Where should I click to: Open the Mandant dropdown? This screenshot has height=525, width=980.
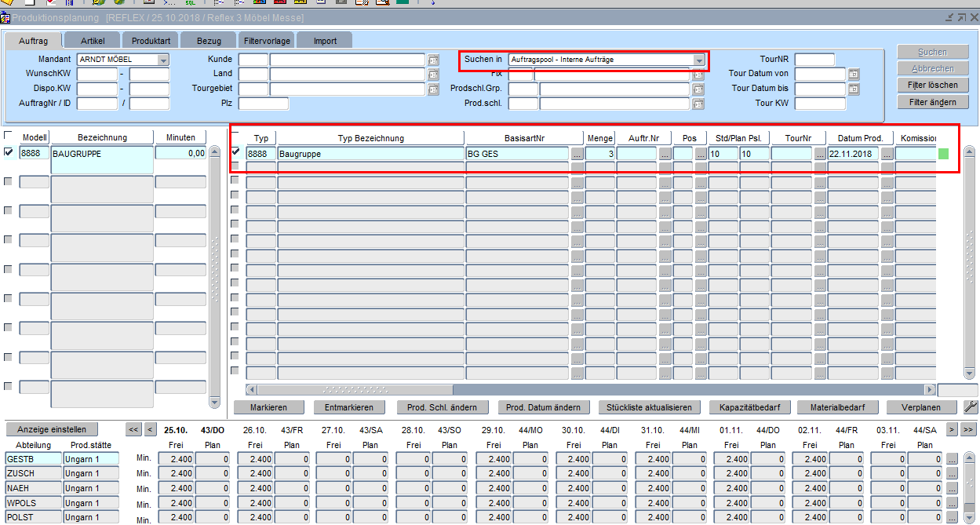coord(163,60)
